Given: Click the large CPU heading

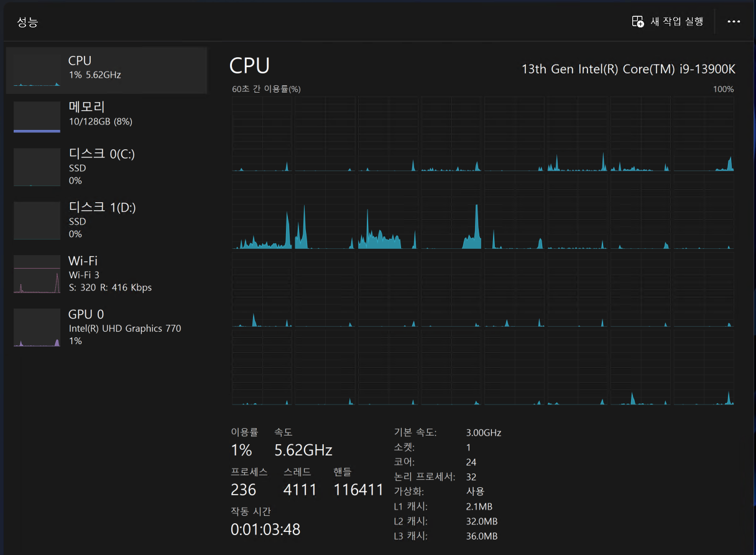Looking at the screenshot, I should click(x=249, y=65).
